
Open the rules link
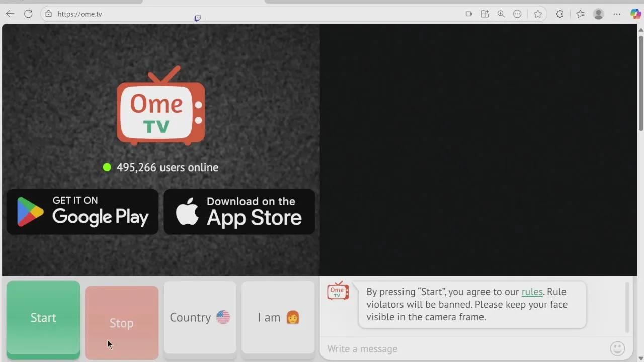click(532, 292)
